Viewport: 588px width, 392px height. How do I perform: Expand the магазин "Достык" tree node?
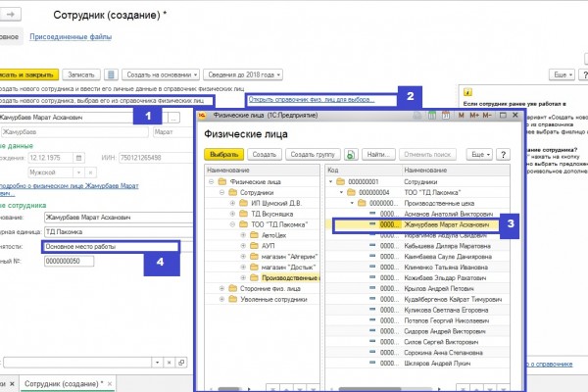coord(243,268)
